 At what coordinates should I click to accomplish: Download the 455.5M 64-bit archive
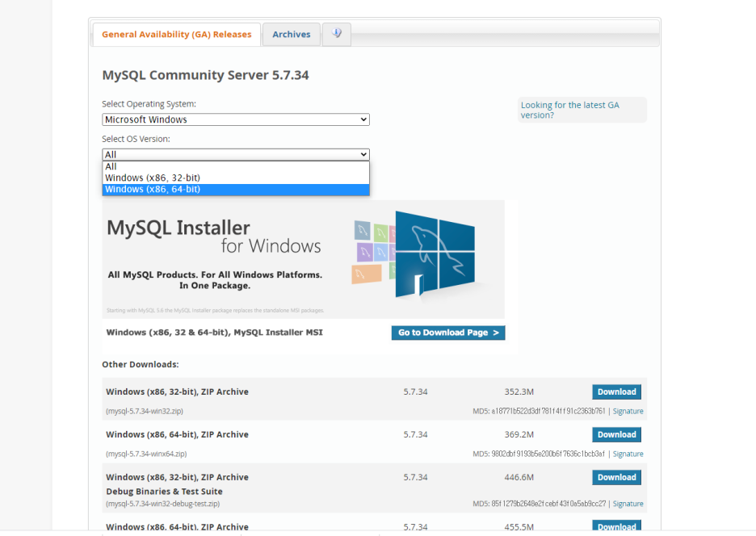[616, 526]
